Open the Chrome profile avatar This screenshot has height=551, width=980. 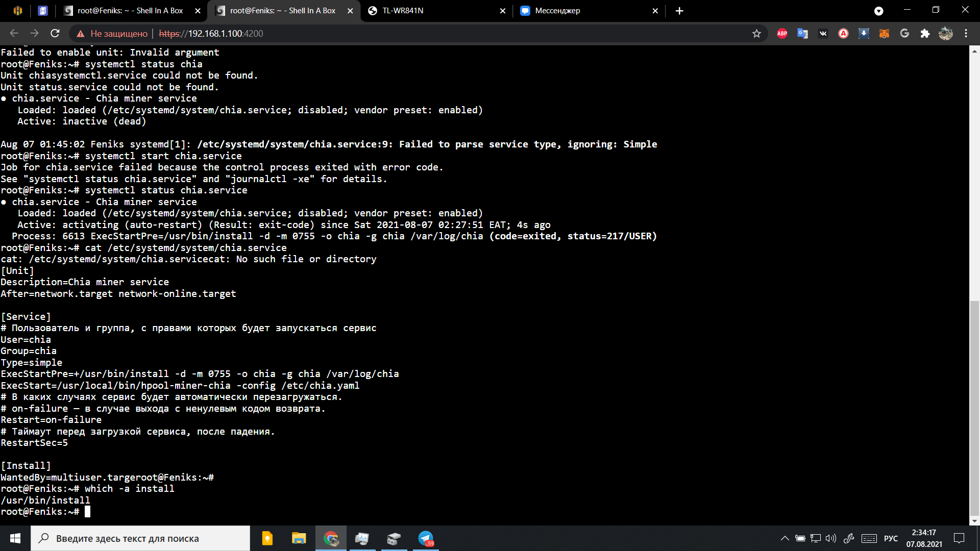(945, 34)
